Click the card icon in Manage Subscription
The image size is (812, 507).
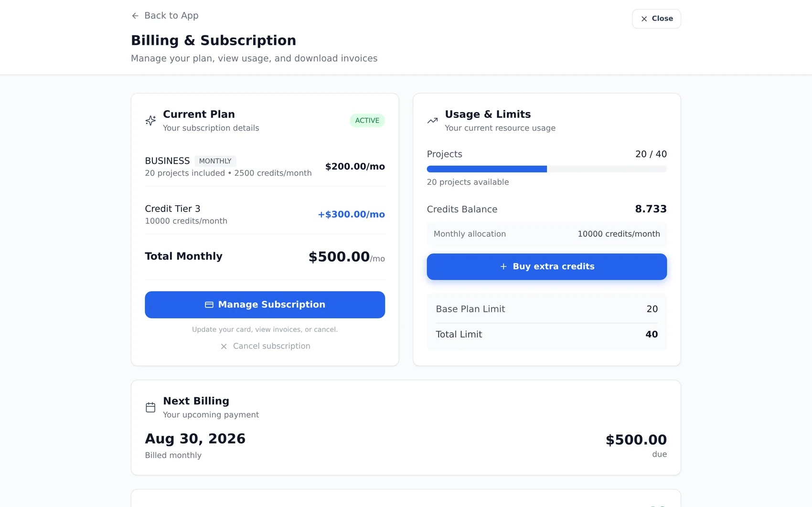click(x=209, y=305)
